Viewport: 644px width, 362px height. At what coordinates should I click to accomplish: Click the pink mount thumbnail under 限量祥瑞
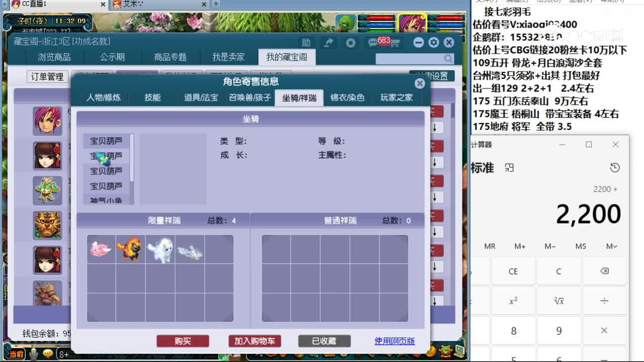[x=100, y=249]
